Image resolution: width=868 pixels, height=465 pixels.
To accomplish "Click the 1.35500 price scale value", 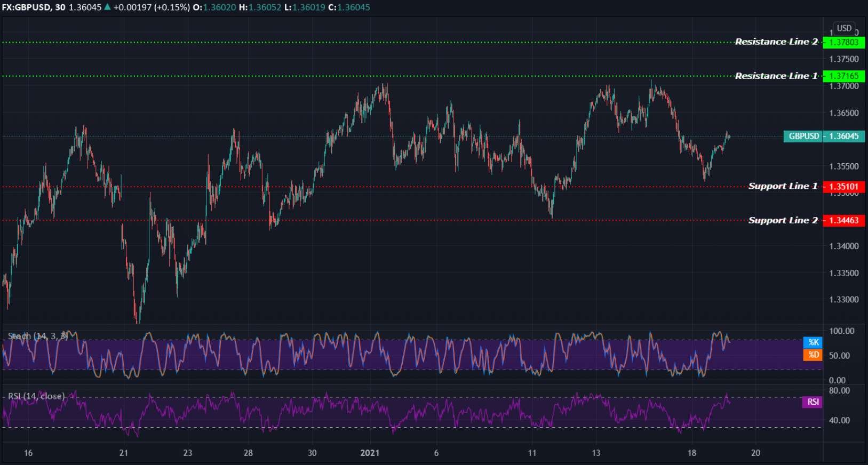I will point(844,166).
